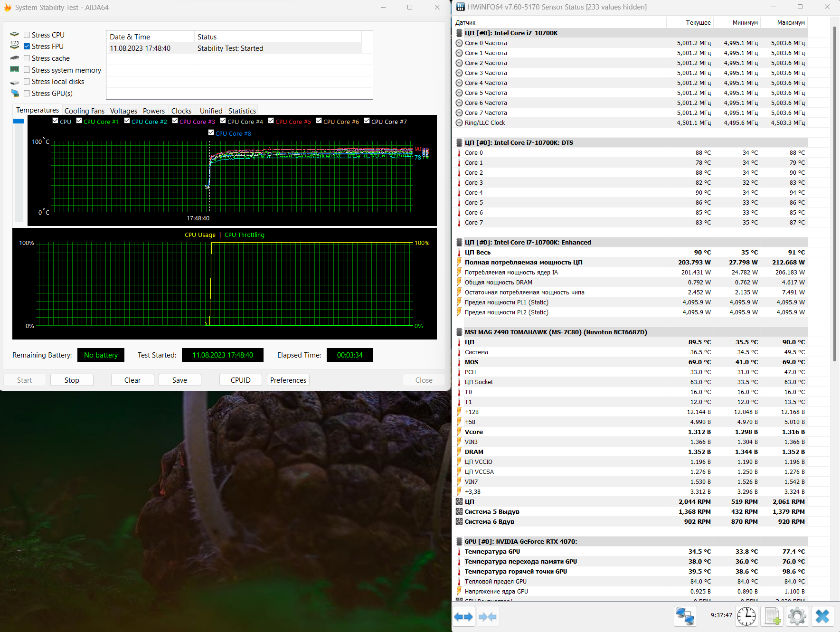Open the Statistics tab
Image resolution: width=840 pixels, height=632 pixels.
click(242, 111)
